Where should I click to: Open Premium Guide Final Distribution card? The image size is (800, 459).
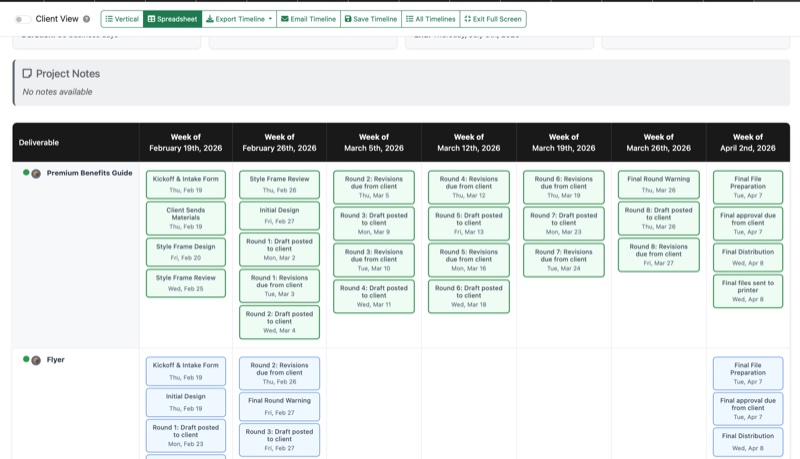click(748, 257)
